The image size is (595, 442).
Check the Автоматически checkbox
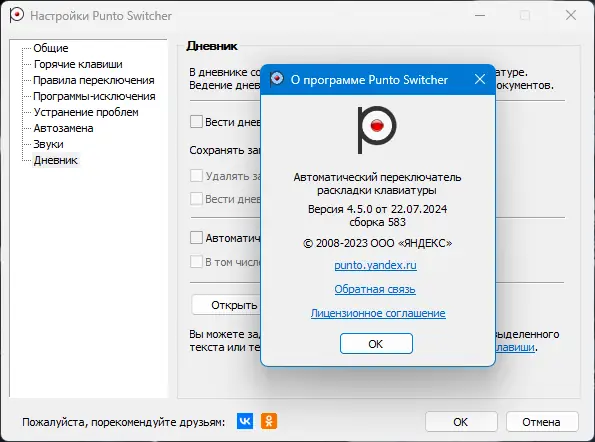196,238
